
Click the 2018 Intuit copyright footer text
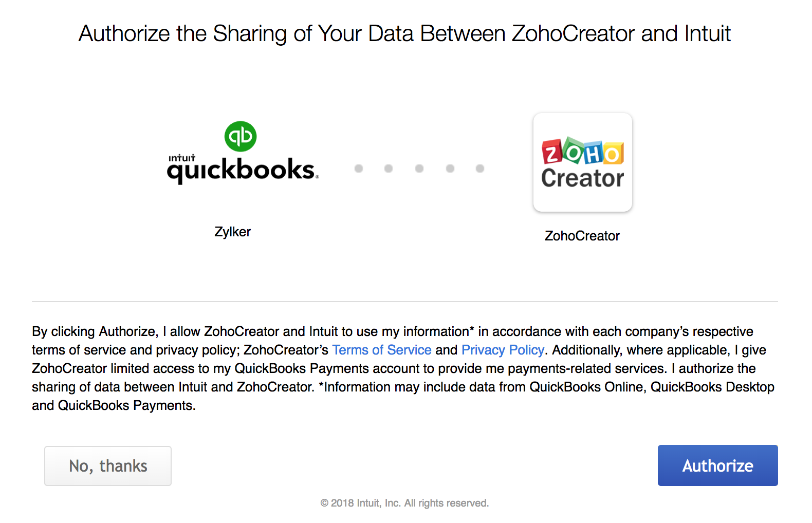(x=404, y=503)
